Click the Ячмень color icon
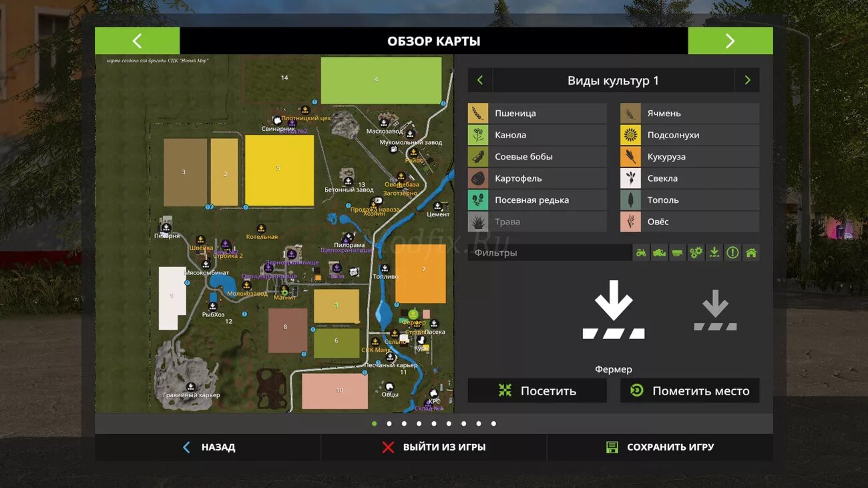 click(630, 113)
